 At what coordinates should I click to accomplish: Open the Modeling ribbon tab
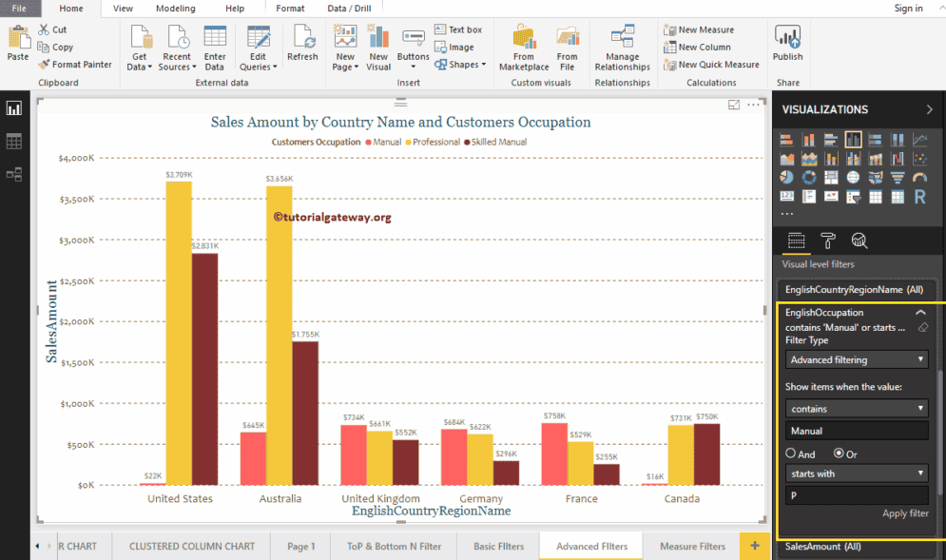(174, 8)
